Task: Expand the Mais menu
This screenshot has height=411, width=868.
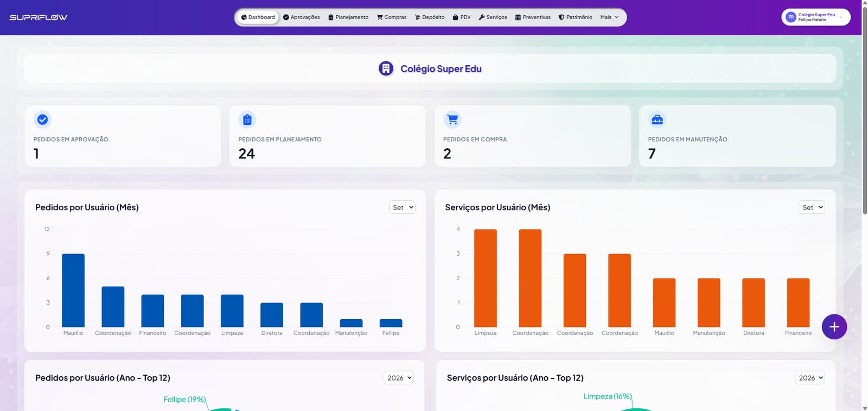Action: pos(609,17)
